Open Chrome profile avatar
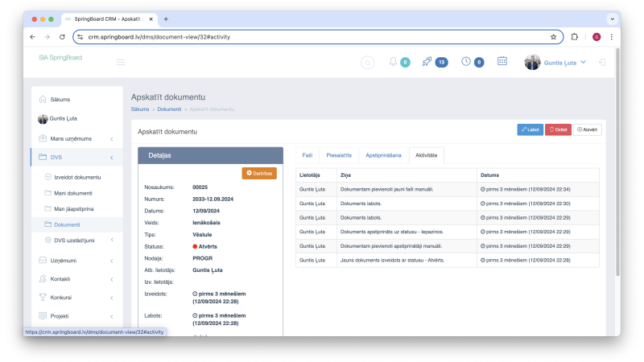This screenshot has width=644, height=362. 597,37
